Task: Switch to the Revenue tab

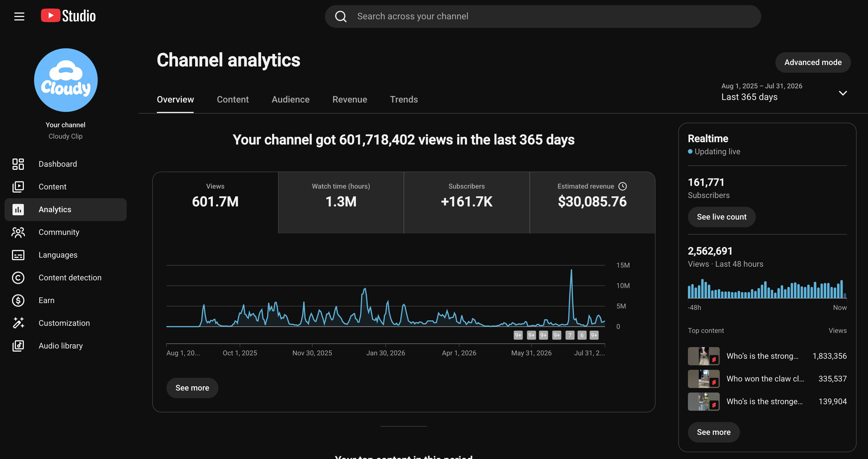Action: pyautogui.click(x=350, y=99)
